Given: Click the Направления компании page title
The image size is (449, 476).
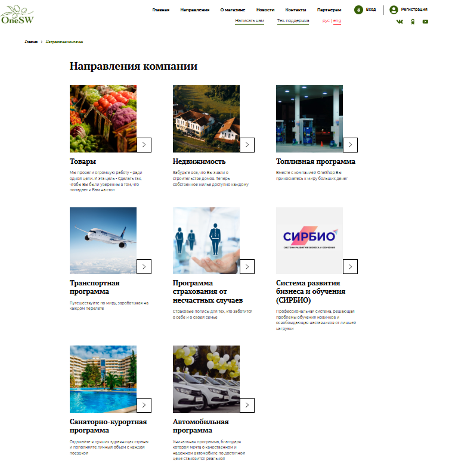Looking at the screenshot, I should [x=134, y=66].
